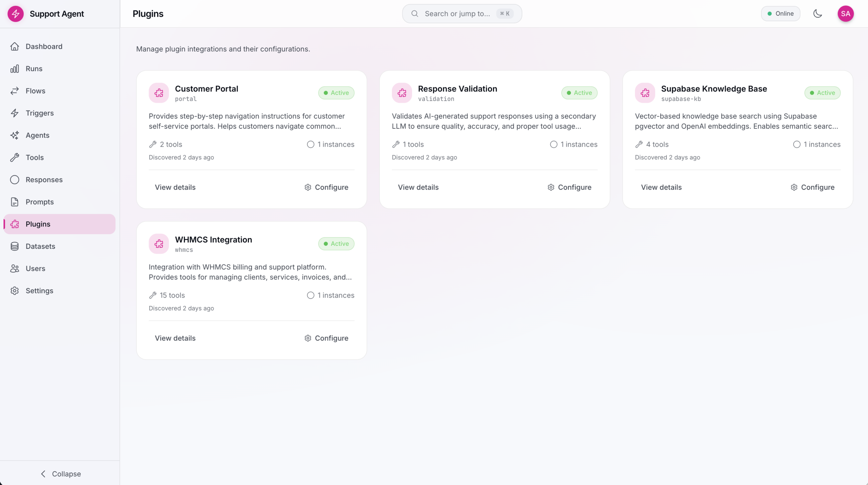Open the SA user avatar menu
This screenshot has height=485, width=868.
click(x=846, y=14)
